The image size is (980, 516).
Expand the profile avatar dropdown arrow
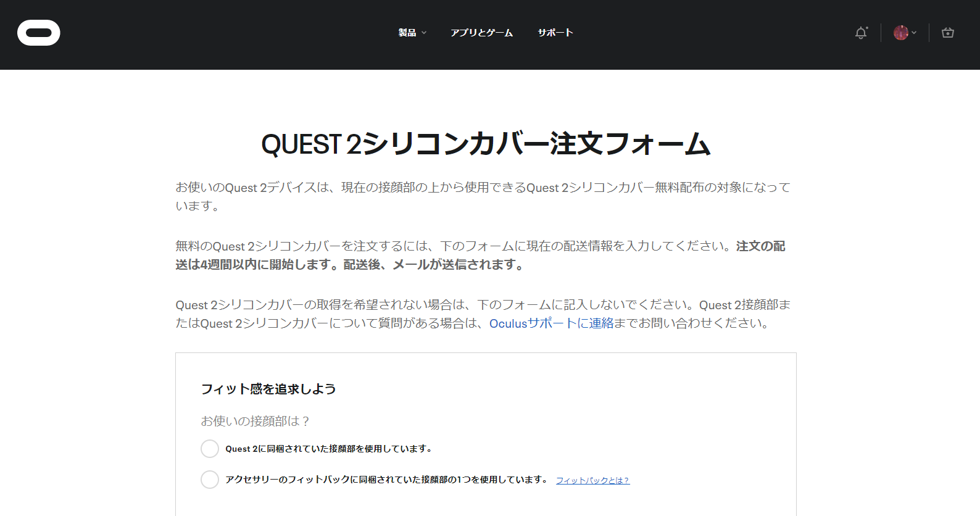click(914, 33)
